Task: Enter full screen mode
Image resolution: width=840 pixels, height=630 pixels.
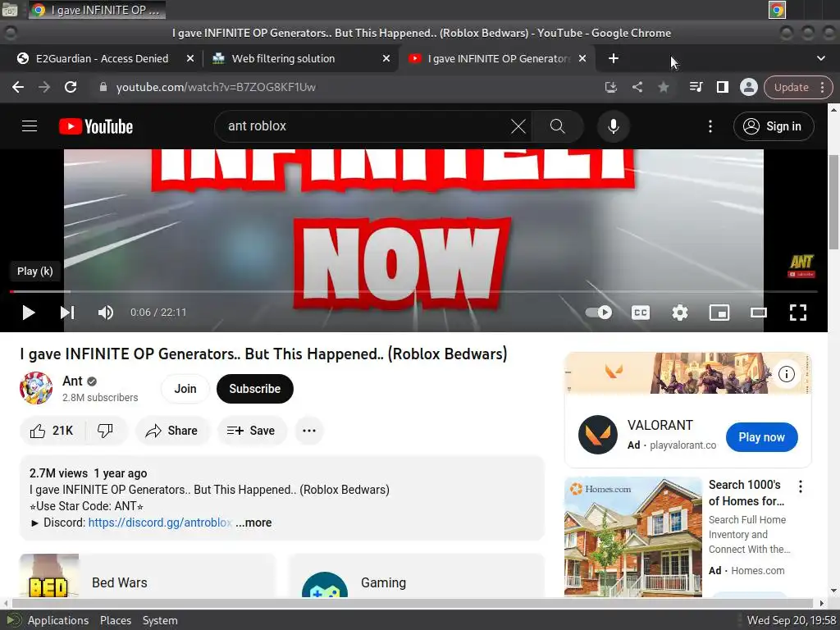Action: point(798,313)
